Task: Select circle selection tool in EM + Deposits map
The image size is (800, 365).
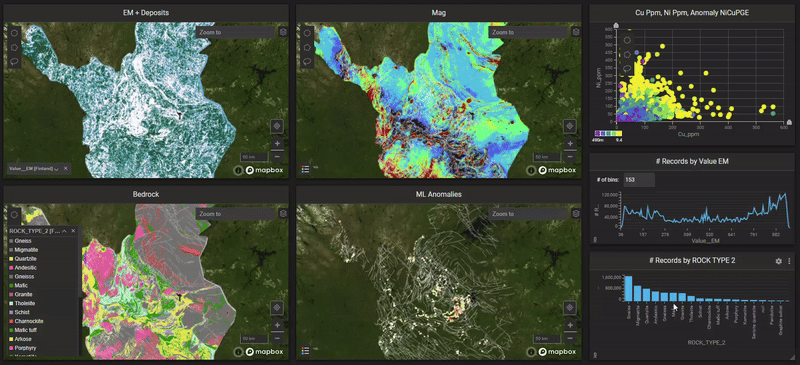Action: pyautogui.click(x=14, y=32)
